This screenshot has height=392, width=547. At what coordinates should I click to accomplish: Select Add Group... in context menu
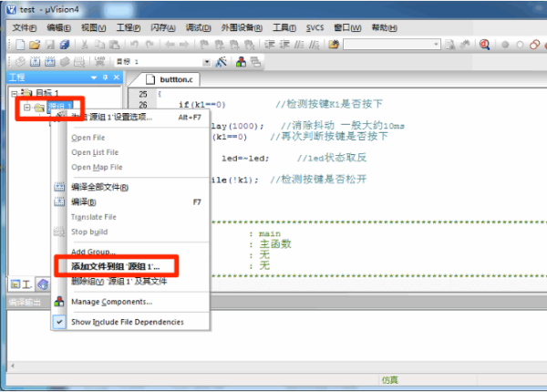[x=131, y=252]
